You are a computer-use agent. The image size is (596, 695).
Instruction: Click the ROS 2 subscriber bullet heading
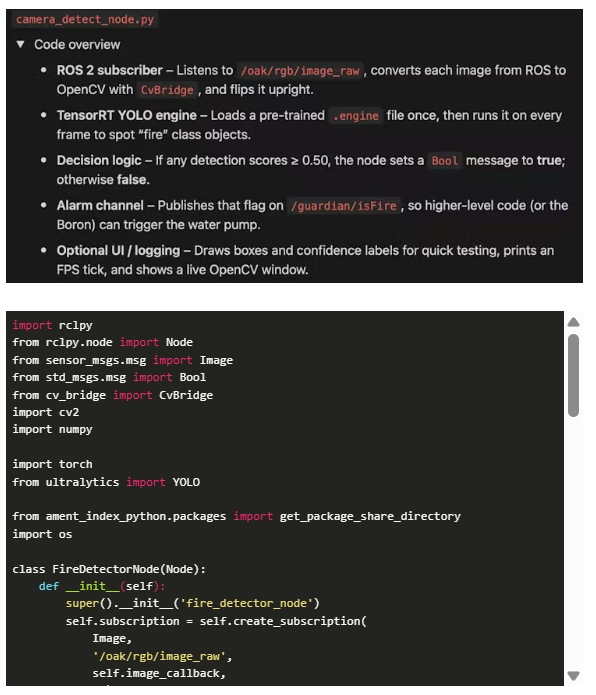coord(109,70)
